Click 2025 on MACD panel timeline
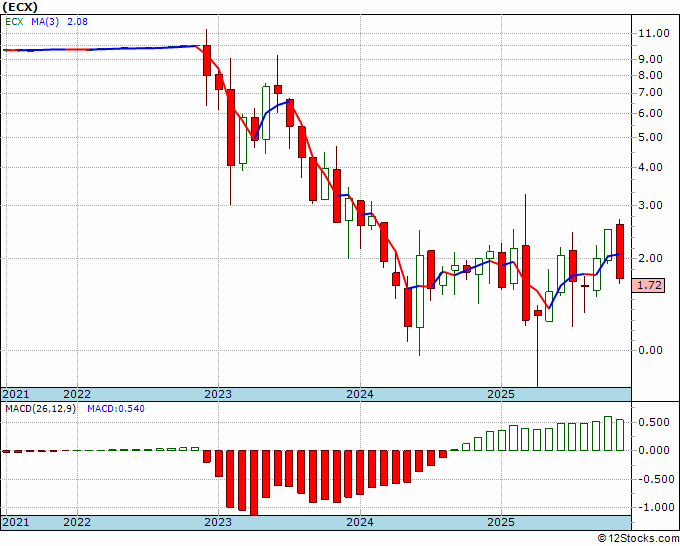This screenshot has width=680, height=546. 501,522
